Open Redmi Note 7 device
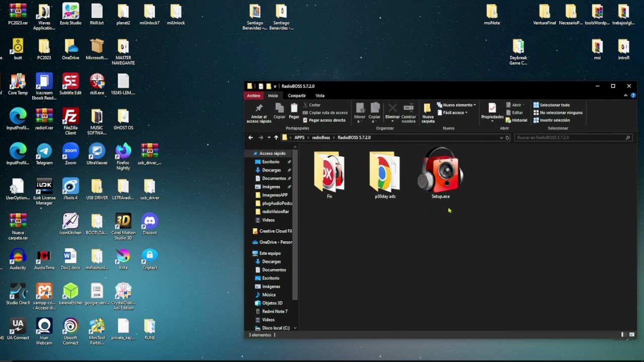This screenshot has height=362, width=644. [274, 312]
